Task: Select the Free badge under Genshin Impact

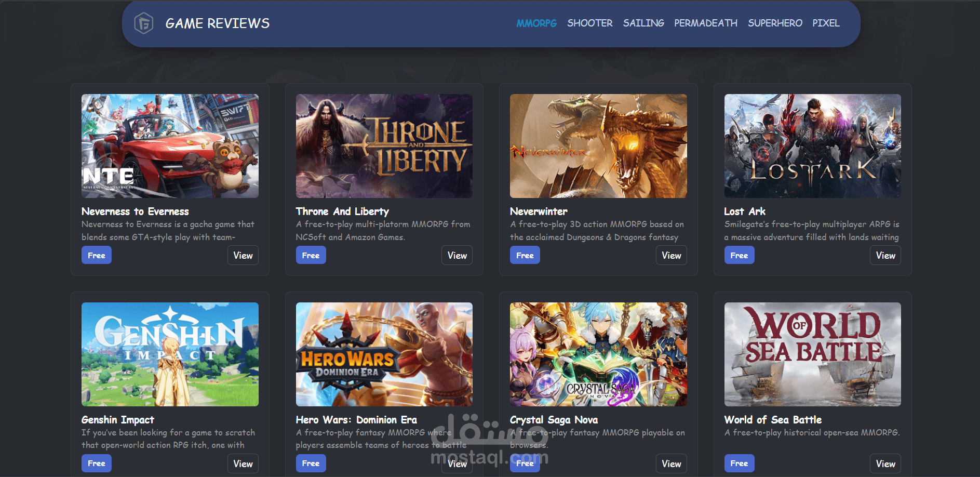Action: point(97,463)
